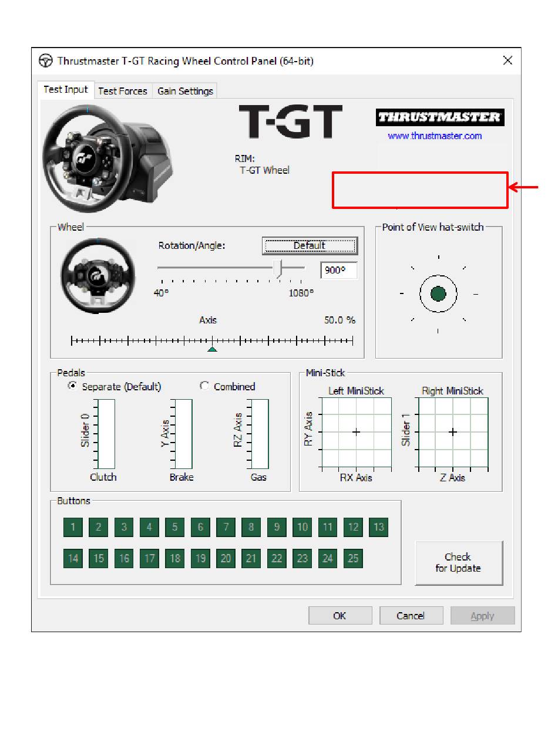Click button indicator 24
558x756 pixels.
tap(328, 558)
